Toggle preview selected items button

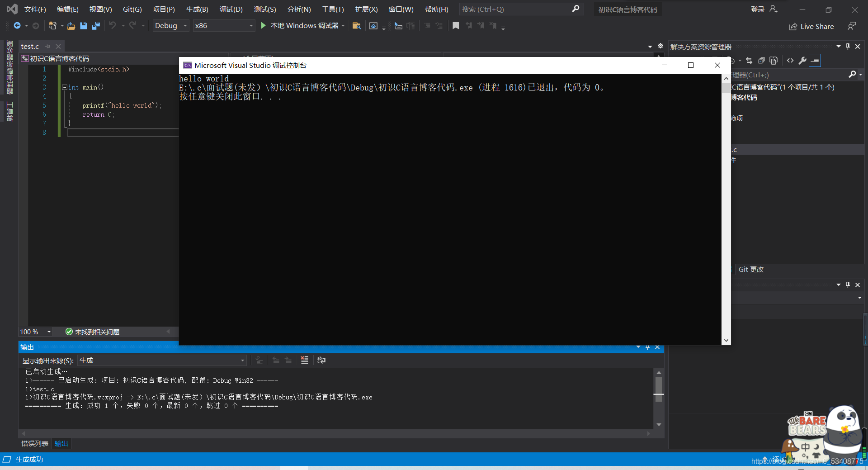[815, 61]
